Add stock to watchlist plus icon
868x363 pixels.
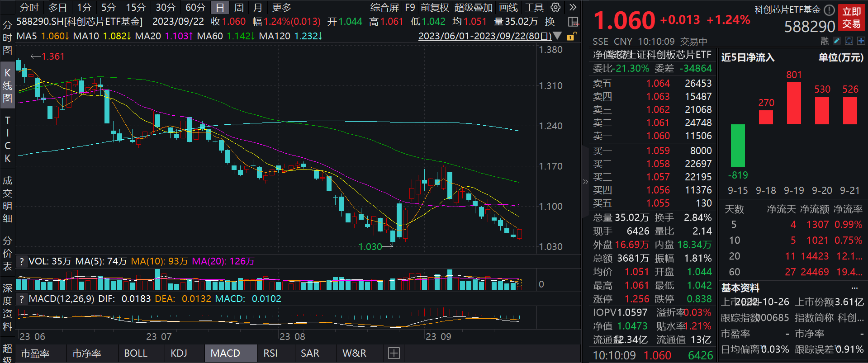pyautogui.click(x=861, y=41)
